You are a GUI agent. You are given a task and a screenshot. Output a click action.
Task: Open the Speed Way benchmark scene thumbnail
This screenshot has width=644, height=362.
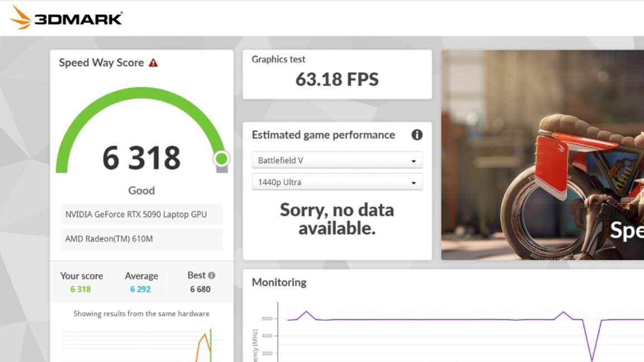pyautogui.click(x=543, y=155)
